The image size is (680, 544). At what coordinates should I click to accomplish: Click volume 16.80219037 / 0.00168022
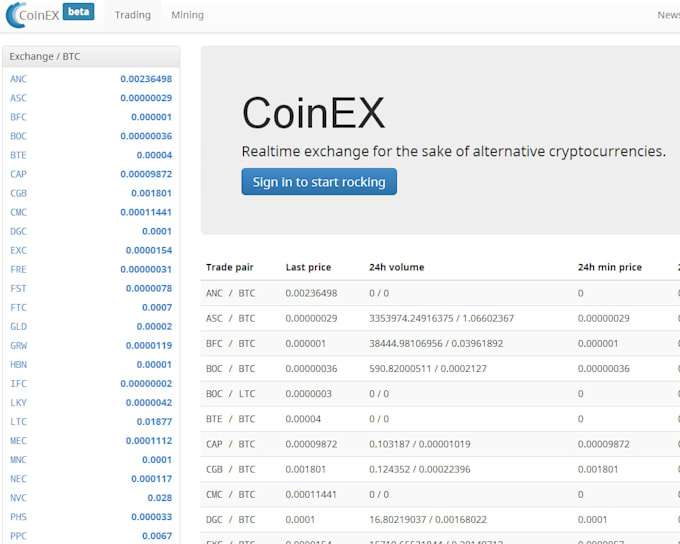coord(428,520)
